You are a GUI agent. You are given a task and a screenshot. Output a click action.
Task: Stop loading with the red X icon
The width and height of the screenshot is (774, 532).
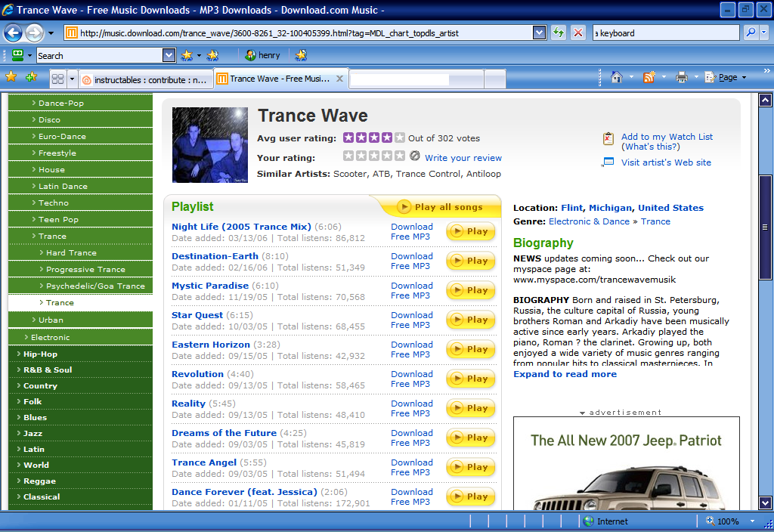coord(577,32)
